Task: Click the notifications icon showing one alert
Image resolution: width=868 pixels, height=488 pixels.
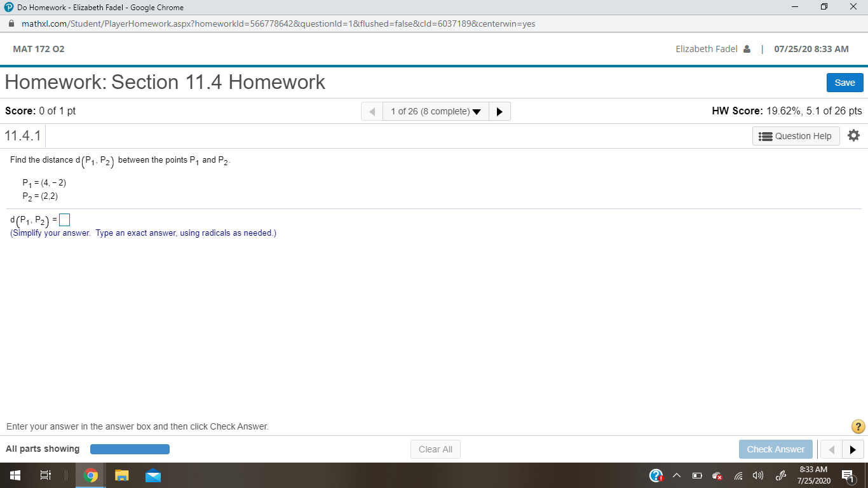Action: click(x=848, y=475)
